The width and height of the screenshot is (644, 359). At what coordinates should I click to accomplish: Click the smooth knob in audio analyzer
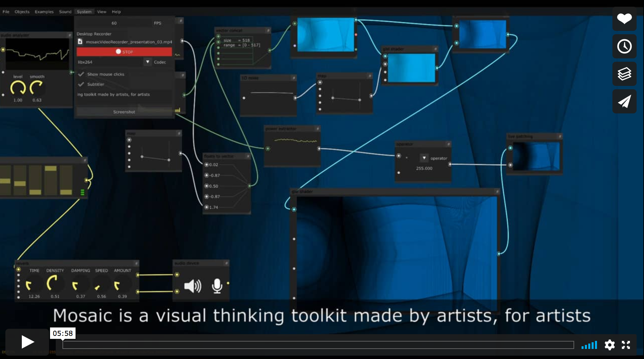(x=37, y=88)
